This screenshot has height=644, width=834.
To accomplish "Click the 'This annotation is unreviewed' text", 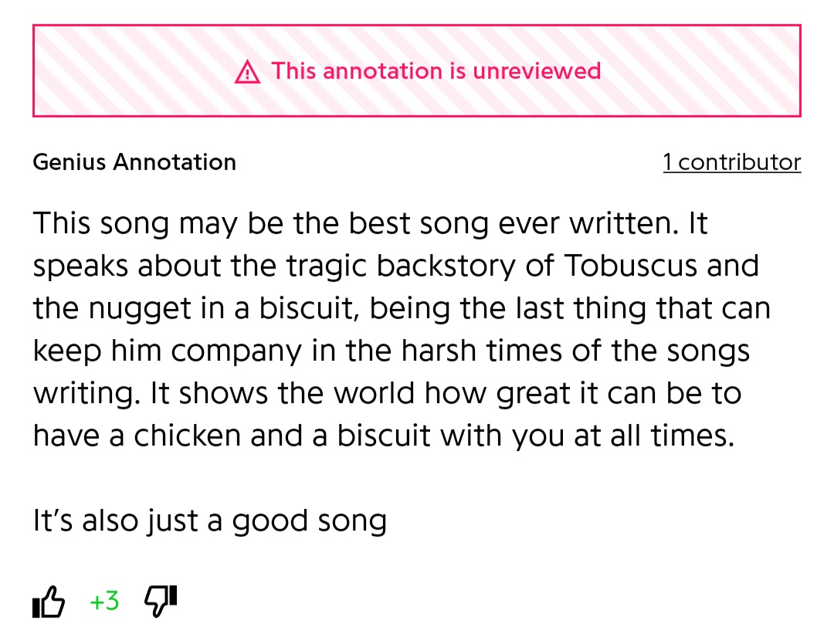I will (x=436, y=71).
